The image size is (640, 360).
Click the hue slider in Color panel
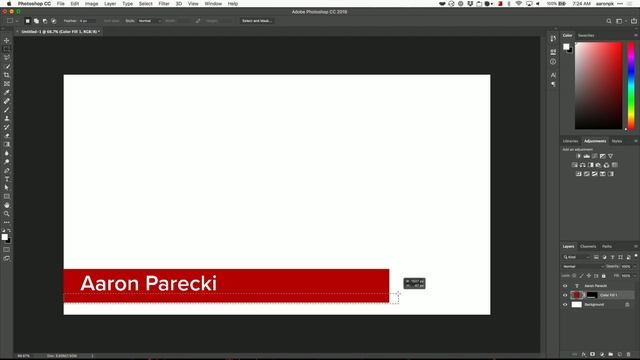click(631, 86)
